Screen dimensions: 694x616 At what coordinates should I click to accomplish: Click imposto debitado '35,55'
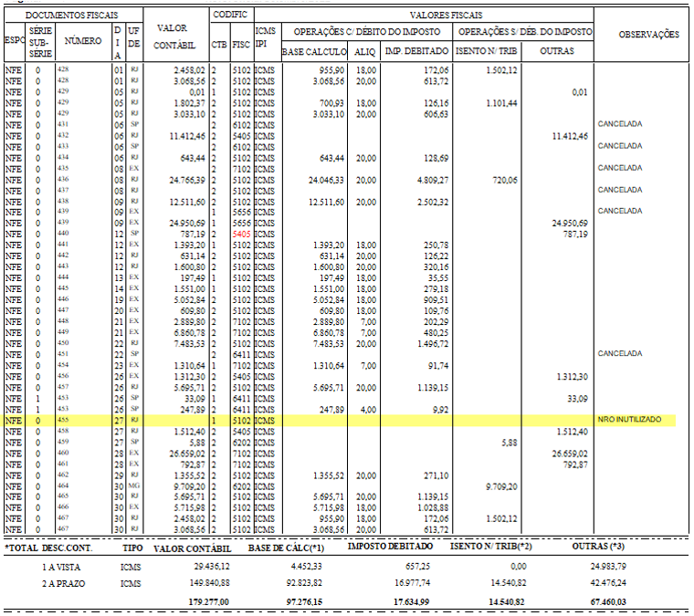click(438, 277)
